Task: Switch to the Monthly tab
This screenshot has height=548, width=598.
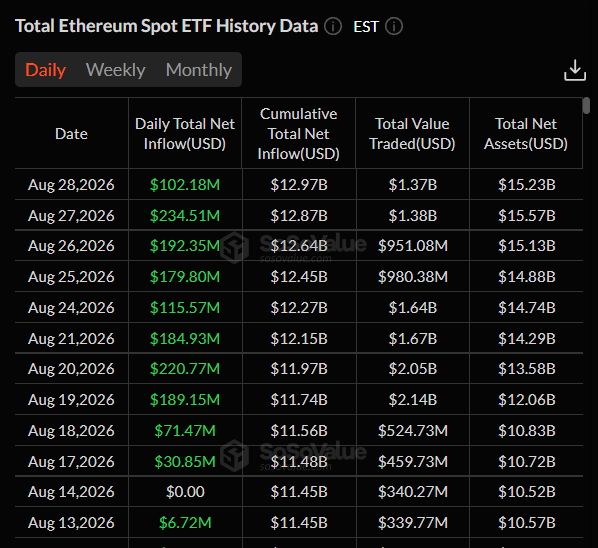Action: pyautogui.click(x=199, y=70)
